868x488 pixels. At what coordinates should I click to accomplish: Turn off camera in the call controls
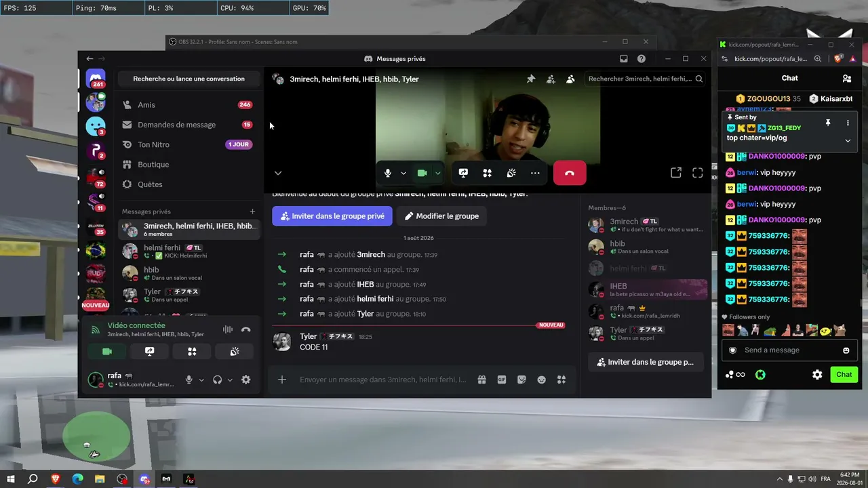tap(422, 173)
